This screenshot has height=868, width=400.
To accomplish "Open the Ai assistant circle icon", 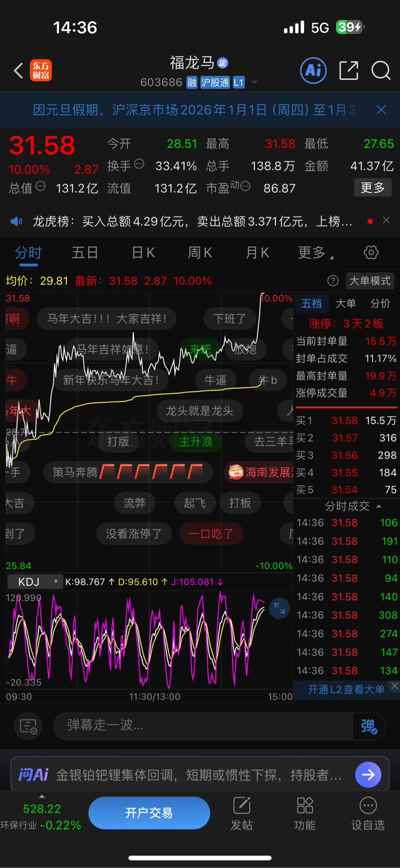I will pyautogui.click(x=314, y=70).
